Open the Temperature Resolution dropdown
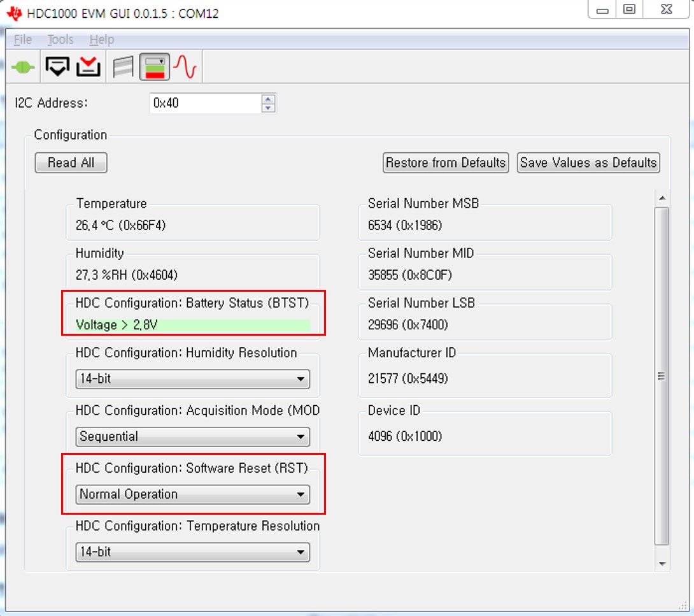Viewport: 694px width, 616px height. click(x=192, y=552)
